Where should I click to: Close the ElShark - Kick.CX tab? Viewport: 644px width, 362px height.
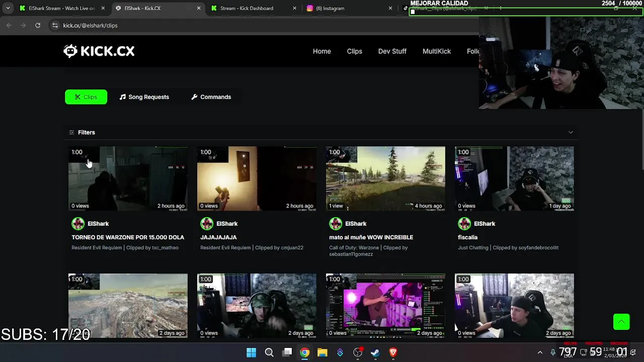199,8
